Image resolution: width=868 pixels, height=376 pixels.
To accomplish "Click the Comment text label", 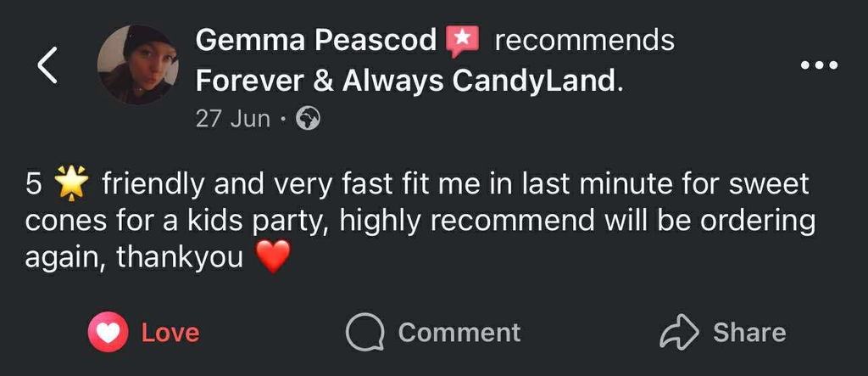I will (459, 333).
